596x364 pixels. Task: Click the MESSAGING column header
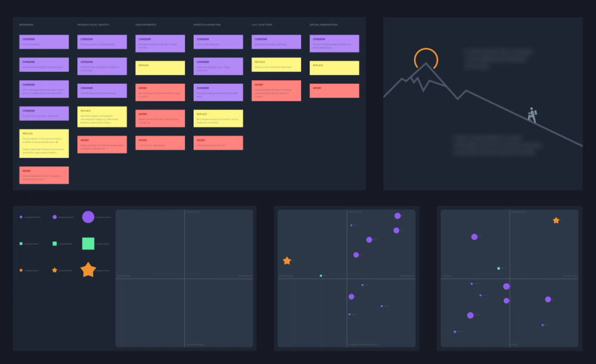[26, 24]
